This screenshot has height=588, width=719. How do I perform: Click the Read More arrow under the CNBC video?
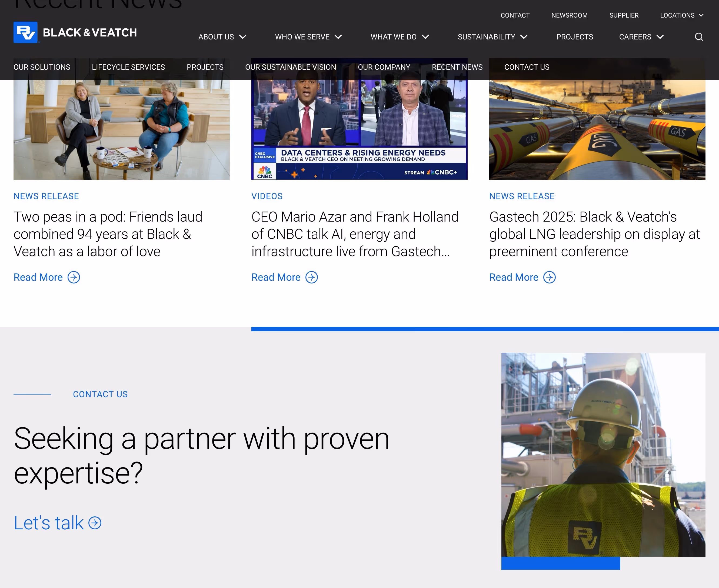point(311,277)
